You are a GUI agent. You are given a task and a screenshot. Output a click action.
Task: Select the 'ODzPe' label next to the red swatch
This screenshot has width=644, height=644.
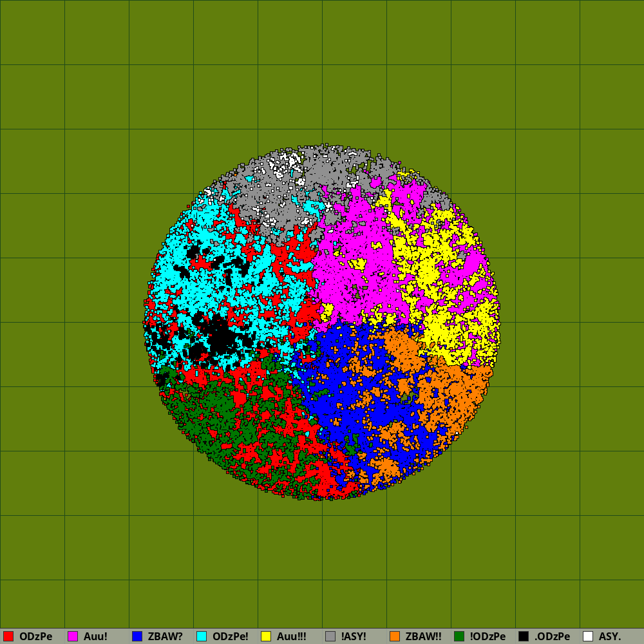35,637
